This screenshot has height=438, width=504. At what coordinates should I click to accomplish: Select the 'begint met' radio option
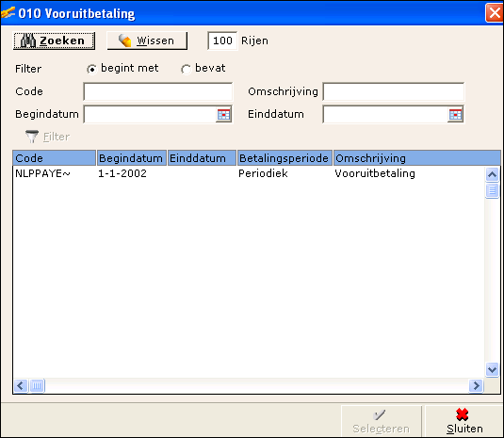[91, 69]
